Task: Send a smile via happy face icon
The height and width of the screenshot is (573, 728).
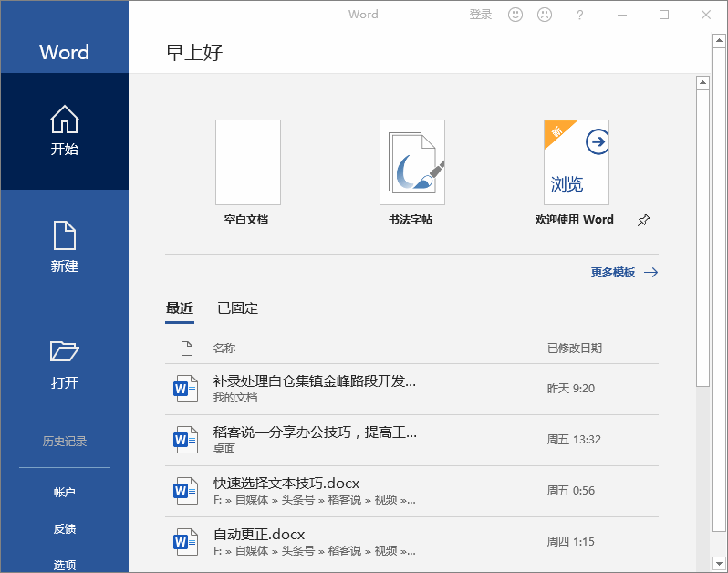Action: (515, 15)
